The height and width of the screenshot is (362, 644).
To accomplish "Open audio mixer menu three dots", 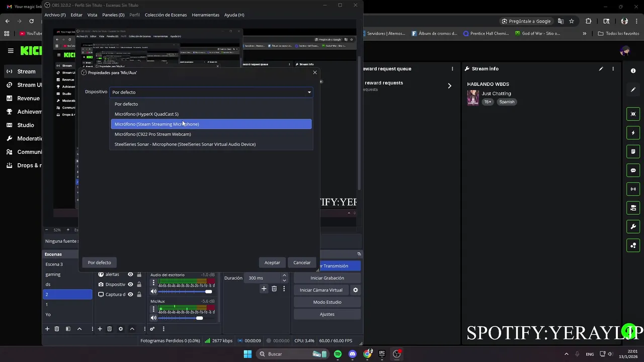I will point(164,329).
